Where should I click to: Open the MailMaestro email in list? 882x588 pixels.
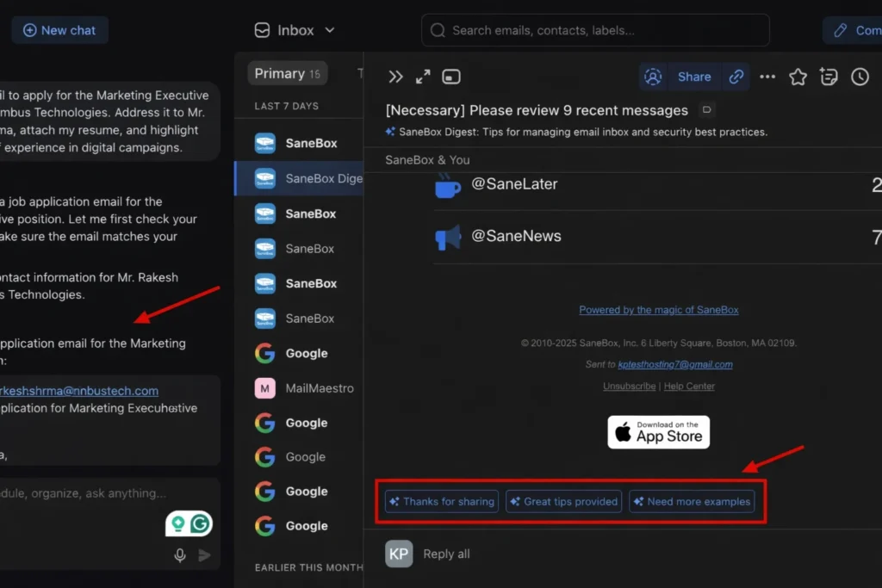[x=319, y=388]
